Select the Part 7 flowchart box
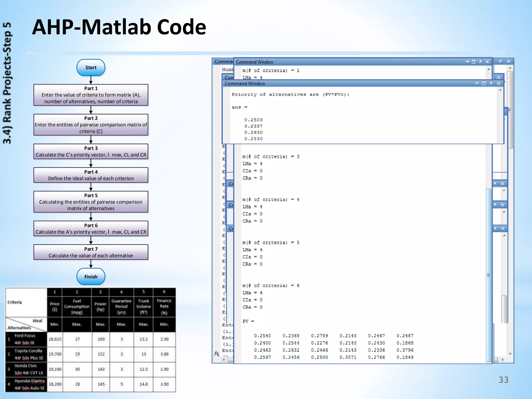The height and width of the screenshot is (399, 532). coord(91,252)
